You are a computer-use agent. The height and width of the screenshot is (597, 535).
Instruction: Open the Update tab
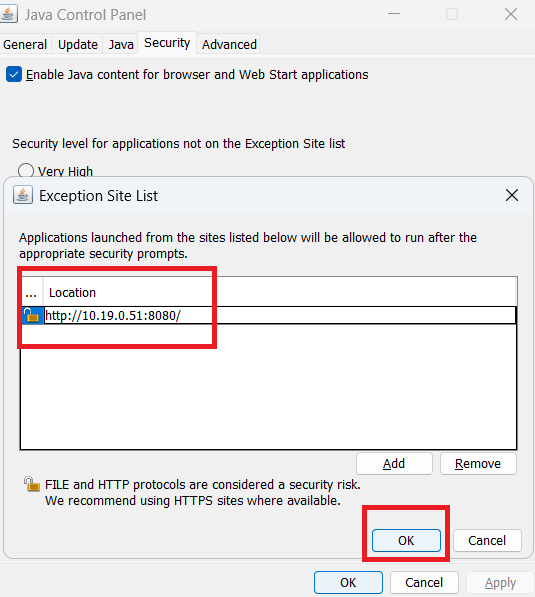pyautogui.click(x=78, y=45)
